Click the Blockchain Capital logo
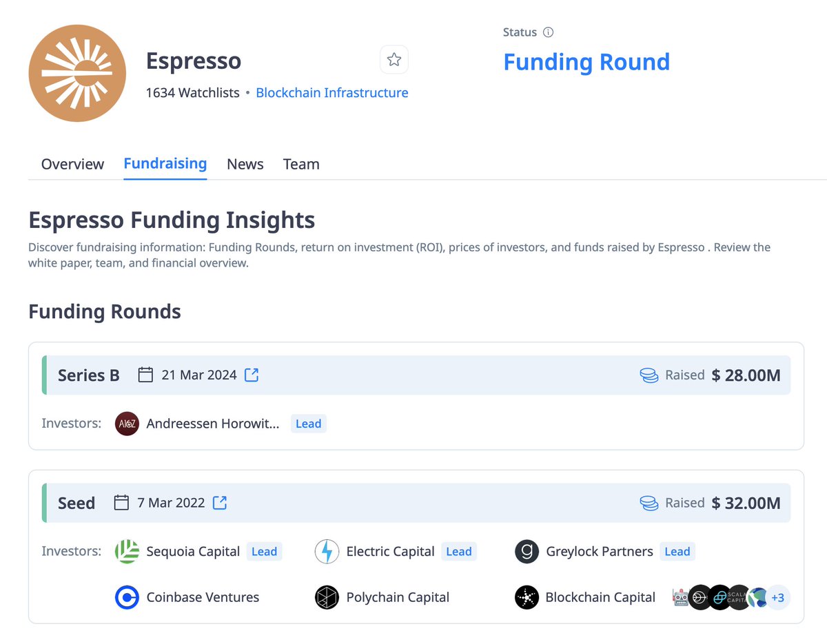This screenshot has width=827, height=644. click(527, 597)
